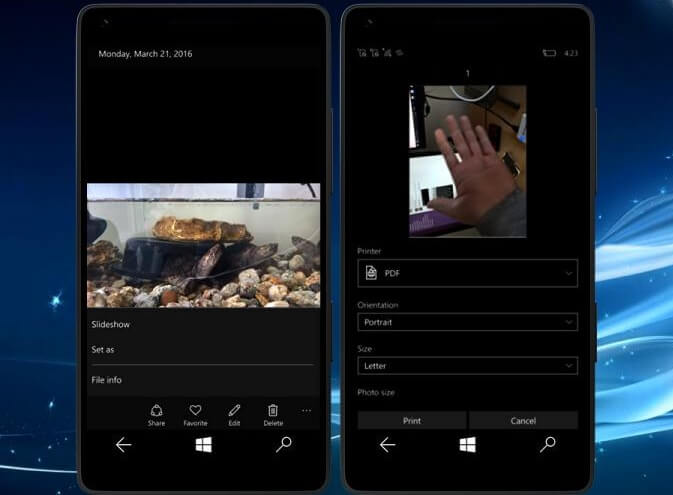Tap Windows Start button on right phone
Viewport: 673px width, 495px height.
tap(467, 445)
